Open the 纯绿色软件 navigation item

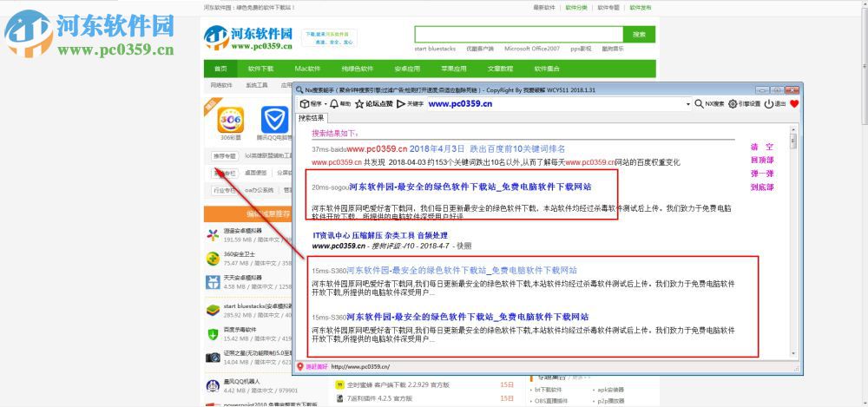pos(357,69)
